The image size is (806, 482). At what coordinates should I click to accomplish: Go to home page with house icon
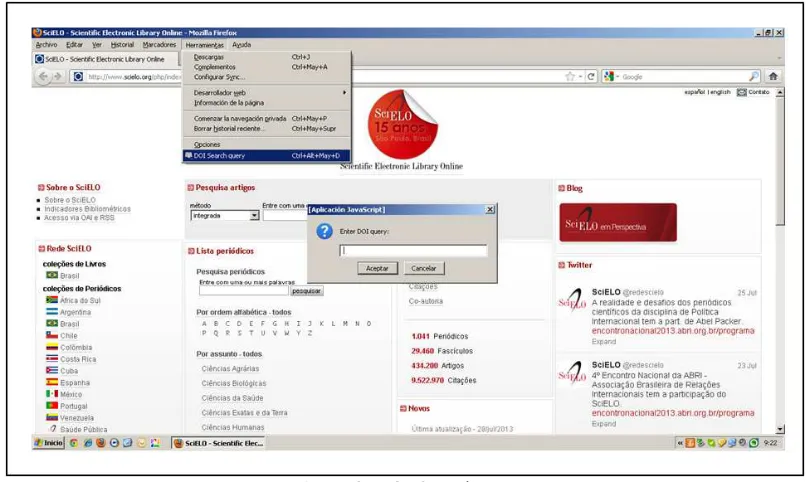(x=773, y=77)
